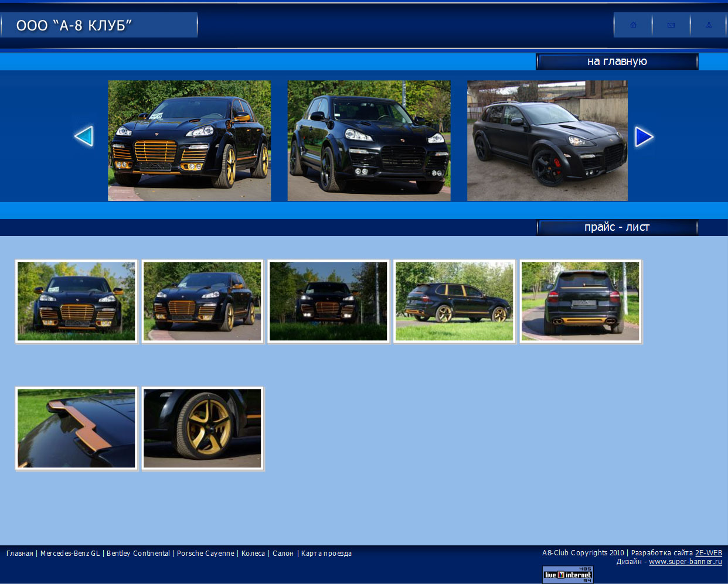Open the 'Карта проезда' footer link

pos(326,554)
